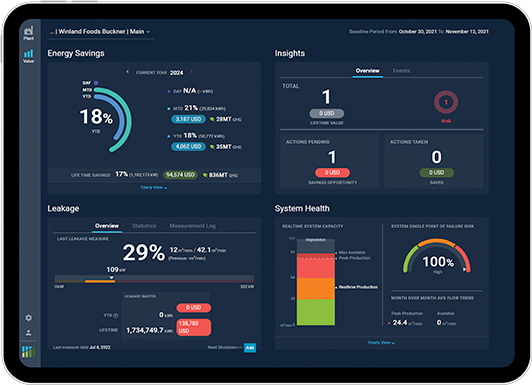Click the red up-trend arrow beside 24.4
The image size is (532, 385).
389,323
